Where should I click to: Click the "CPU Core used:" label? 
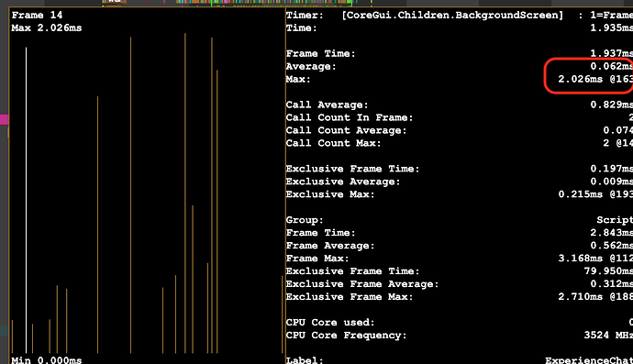[330, 323]
